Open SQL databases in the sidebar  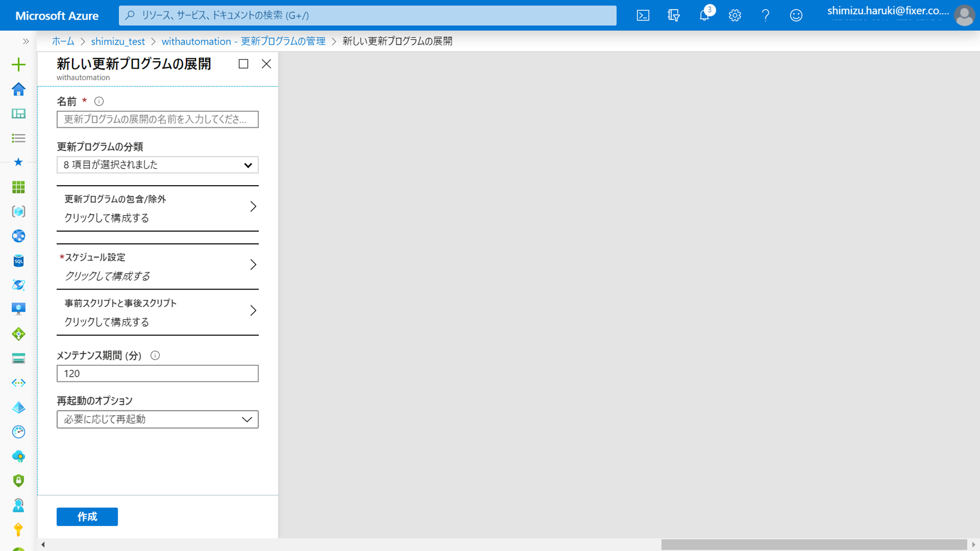click(19, 261)
